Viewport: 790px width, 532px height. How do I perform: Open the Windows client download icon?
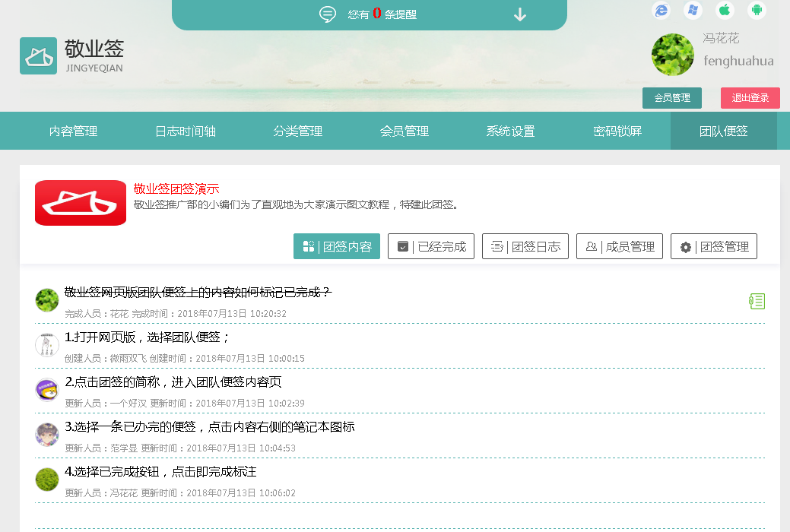[x=693, y=10]
